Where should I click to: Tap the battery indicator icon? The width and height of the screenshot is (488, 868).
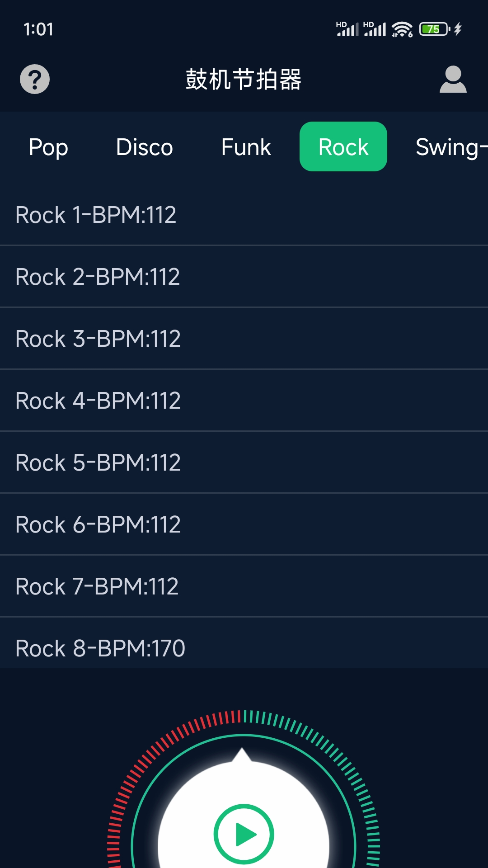(434, 29)
